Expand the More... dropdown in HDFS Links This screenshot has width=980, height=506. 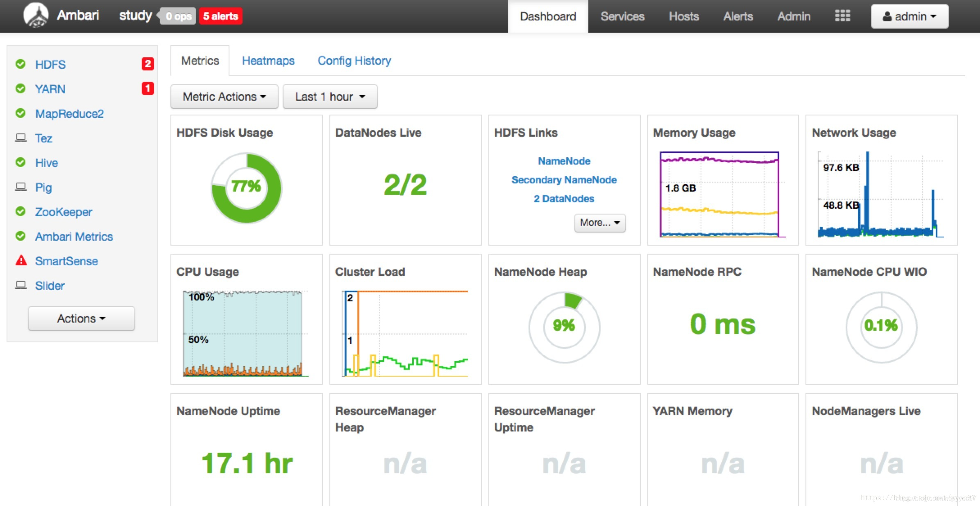point(600,223)
